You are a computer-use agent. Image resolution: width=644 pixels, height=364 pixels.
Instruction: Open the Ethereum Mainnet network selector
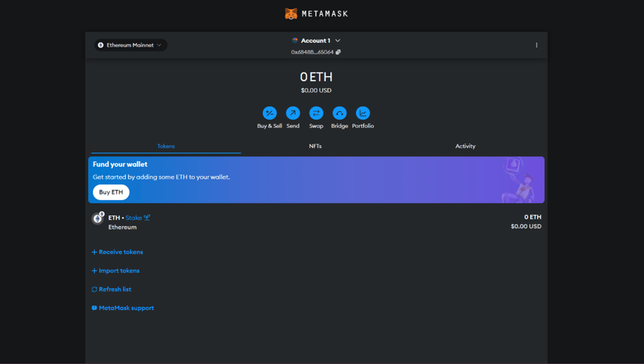(130, 45)
